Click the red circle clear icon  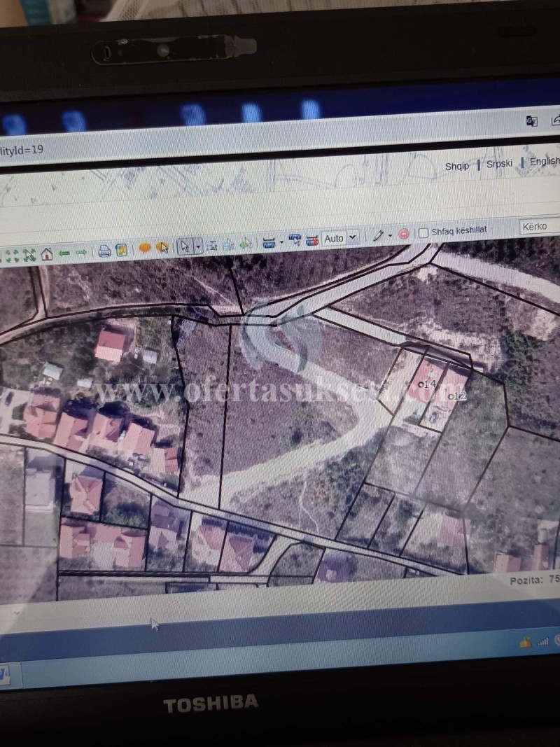(x=404, y=234)
